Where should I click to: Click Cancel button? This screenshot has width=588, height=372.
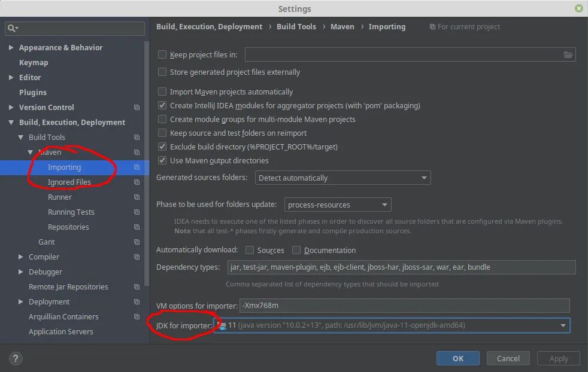point(508,358)
